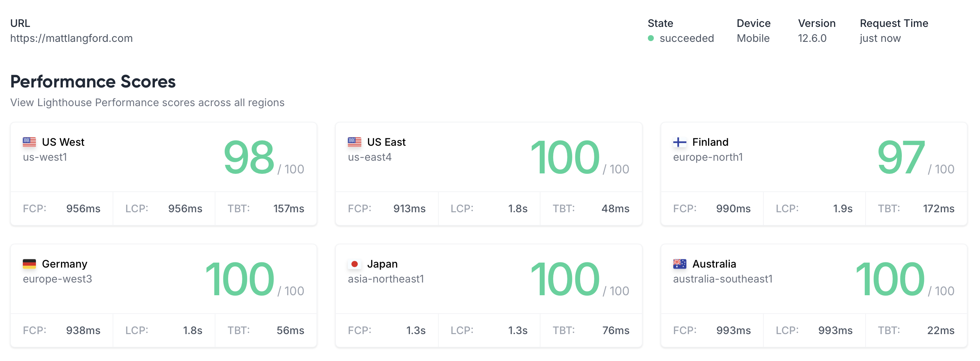
Task: Click the Germany europe-west3 region label
Action: click(x=58, y=279)
